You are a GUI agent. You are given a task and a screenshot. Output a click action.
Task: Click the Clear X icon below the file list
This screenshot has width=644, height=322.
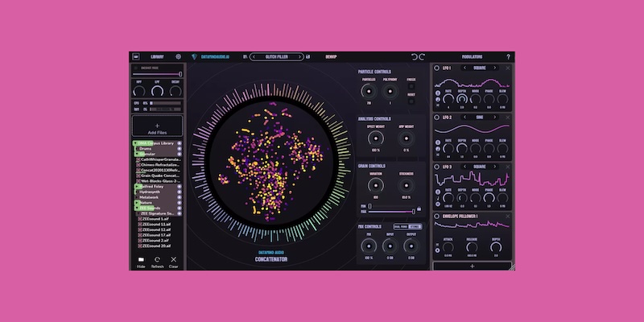[x=173, y=259]
